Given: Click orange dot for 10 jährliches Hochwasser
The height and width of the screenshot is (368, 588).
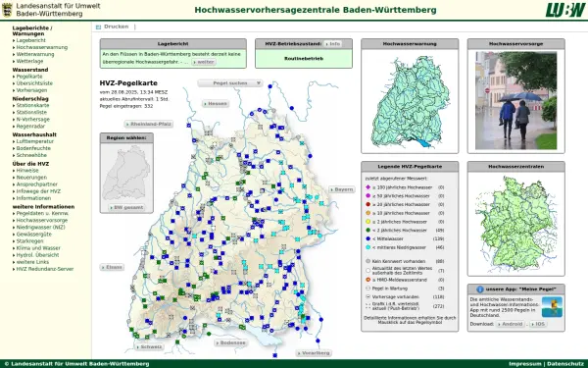Looking at the screenshot, I should click(367, 213).
